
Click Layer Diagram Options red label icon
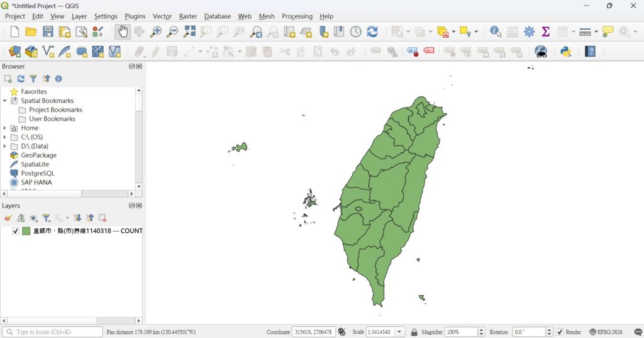(429, 50)
